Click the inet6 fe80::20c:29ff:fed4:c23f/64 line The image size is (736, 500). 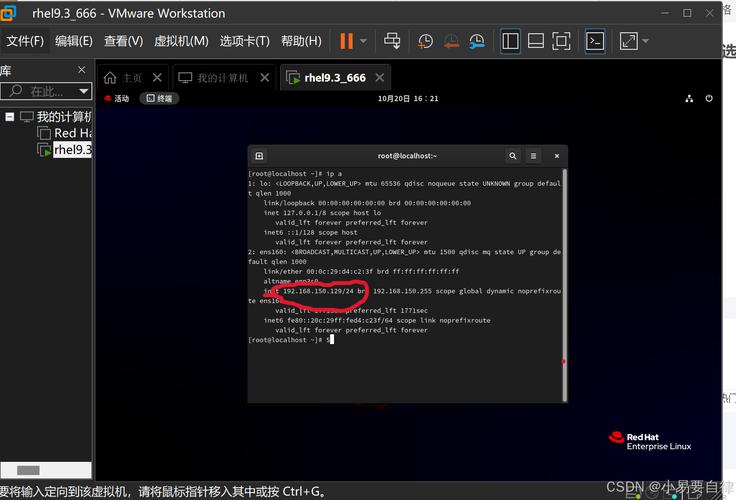(377, 320)
